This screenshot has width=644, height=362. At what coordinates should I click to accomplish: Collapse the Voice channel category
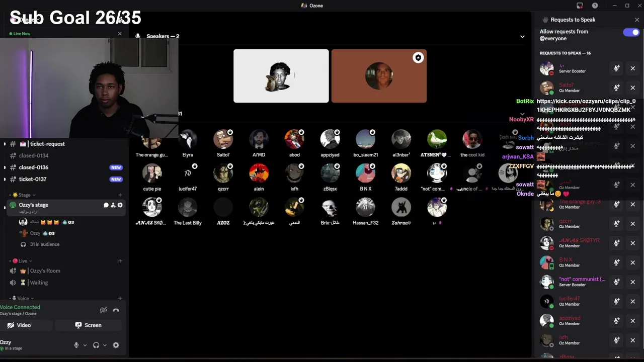pos(22,298)
